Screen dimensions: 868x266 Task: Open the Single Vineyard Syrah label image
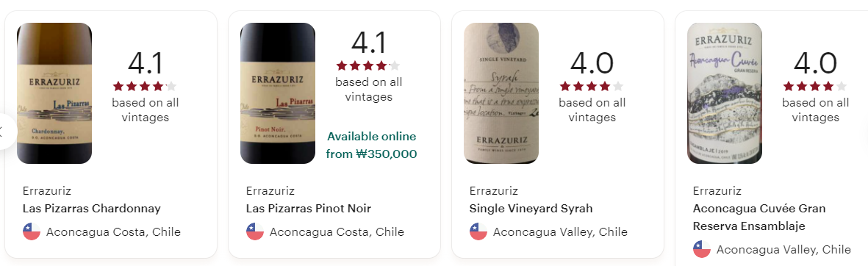click(x=501, y=93)
